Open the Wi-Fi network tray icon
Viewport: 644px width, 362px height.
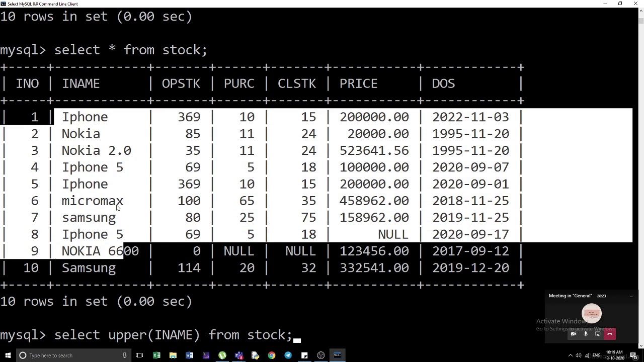(587, 355)
